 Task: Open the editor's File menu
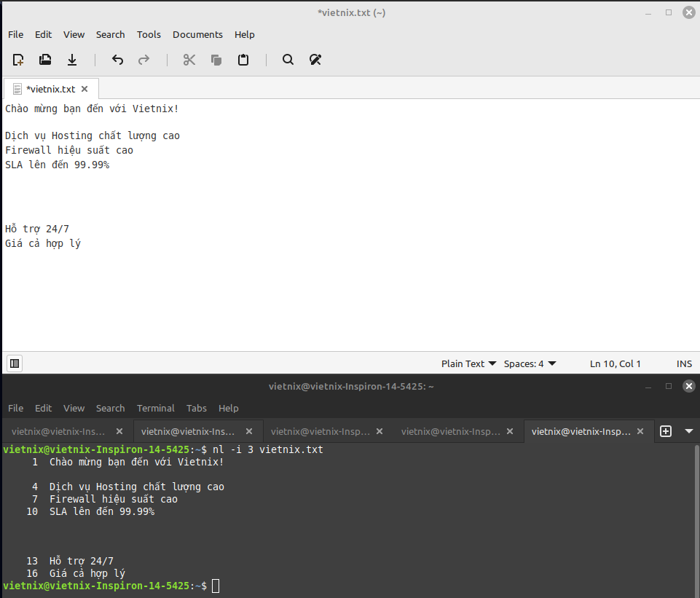tap(15, 34)
